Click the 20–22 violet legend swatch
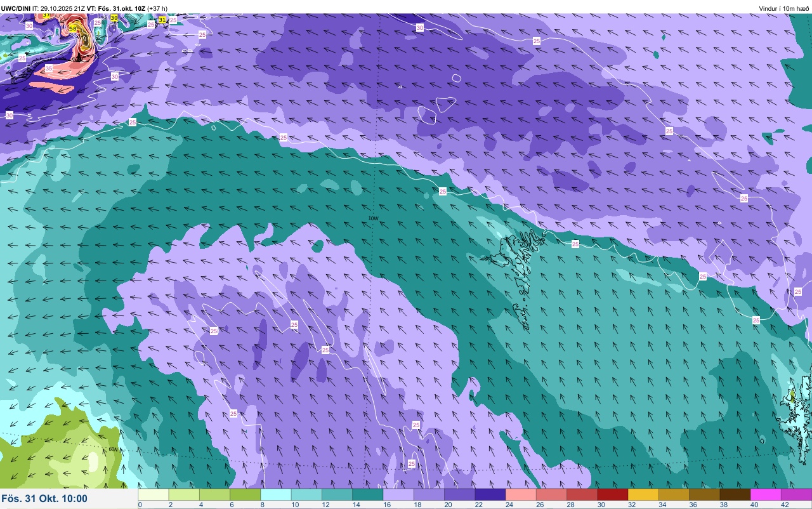Image resolution: width=812 pixels, height=509 pixels. pyautogui.click(x=459, y=494)
